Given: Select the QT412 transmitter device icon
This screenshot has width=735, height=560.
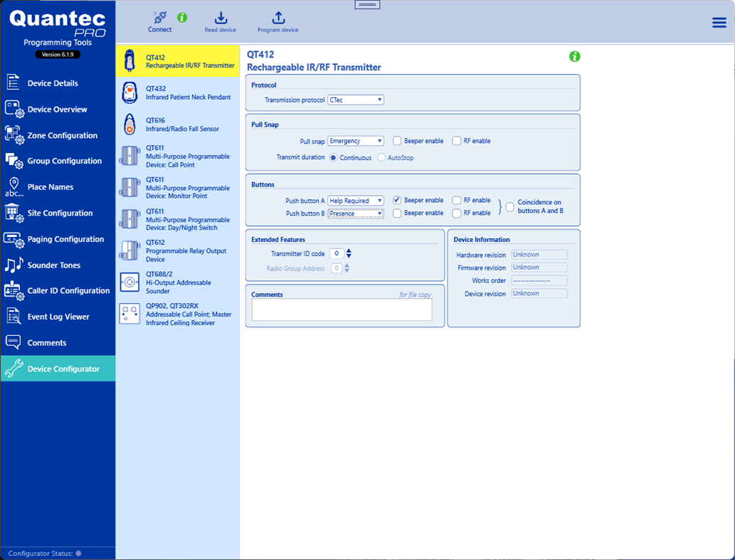Looking at the screenshot, I should point(129,61).
